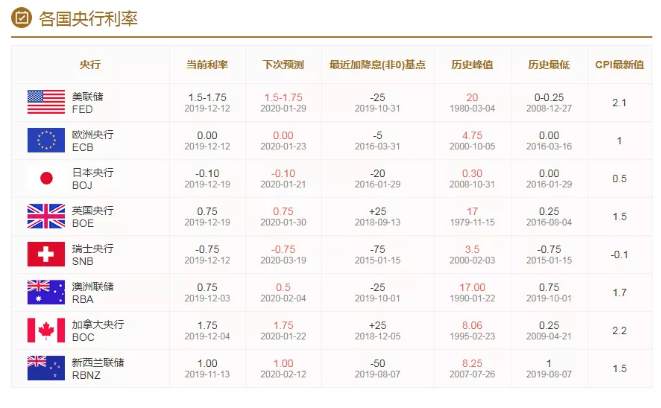This screenshot has width=661, height=408.
Task: Click the Australia flag in RBA row
Action: tap(46, 292)
